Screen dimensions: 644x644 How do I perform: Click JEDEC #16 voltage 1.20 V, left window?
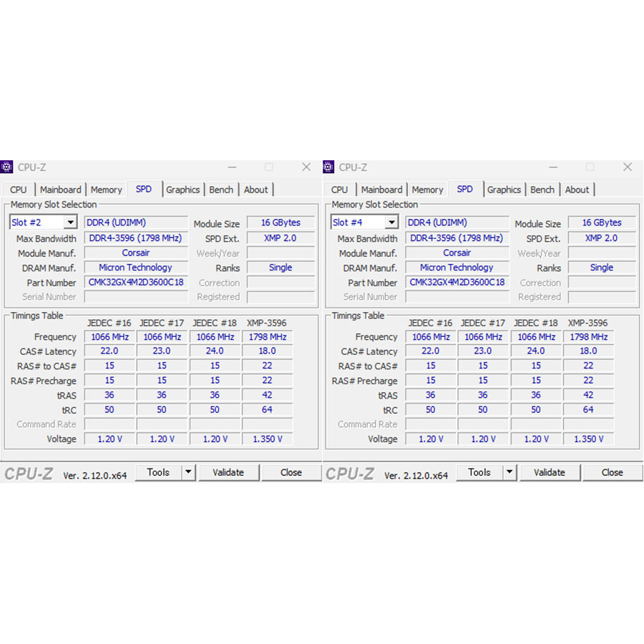coord(109,439)
